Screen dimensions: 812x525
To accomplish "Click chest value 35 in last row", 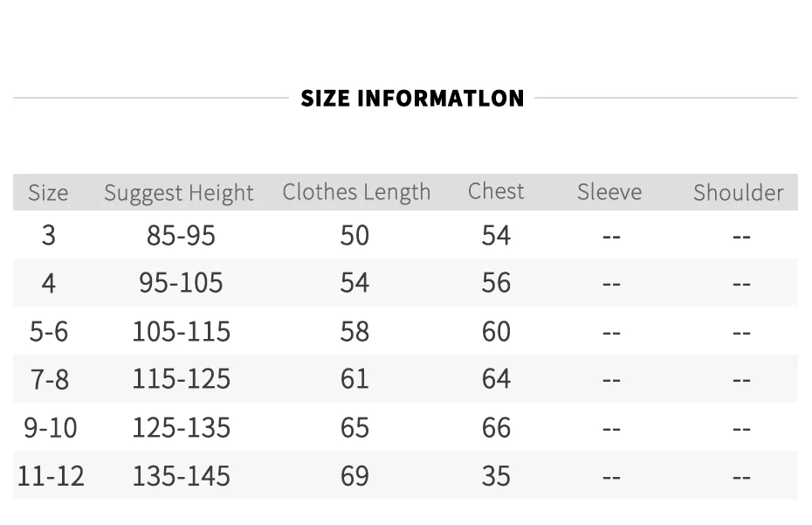I will click(496, 476).
